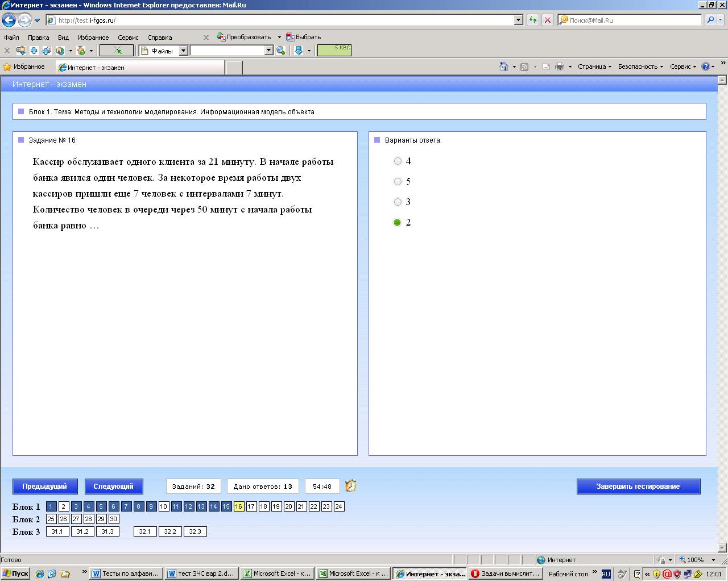Viewport: 728px width, 582px height.
Task: Go to question 10 in Блок 1
Action: 164,506
